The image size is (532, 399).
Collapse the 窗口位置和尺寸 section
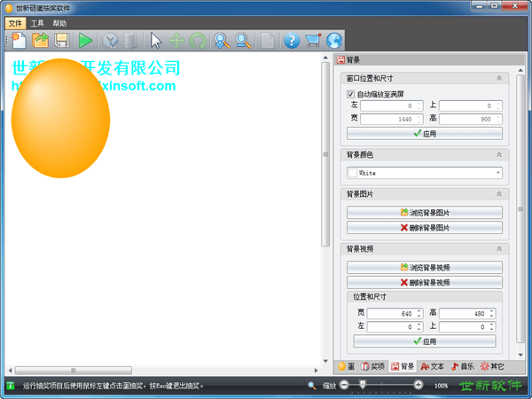pyautogui.click(x=498, y=79)
